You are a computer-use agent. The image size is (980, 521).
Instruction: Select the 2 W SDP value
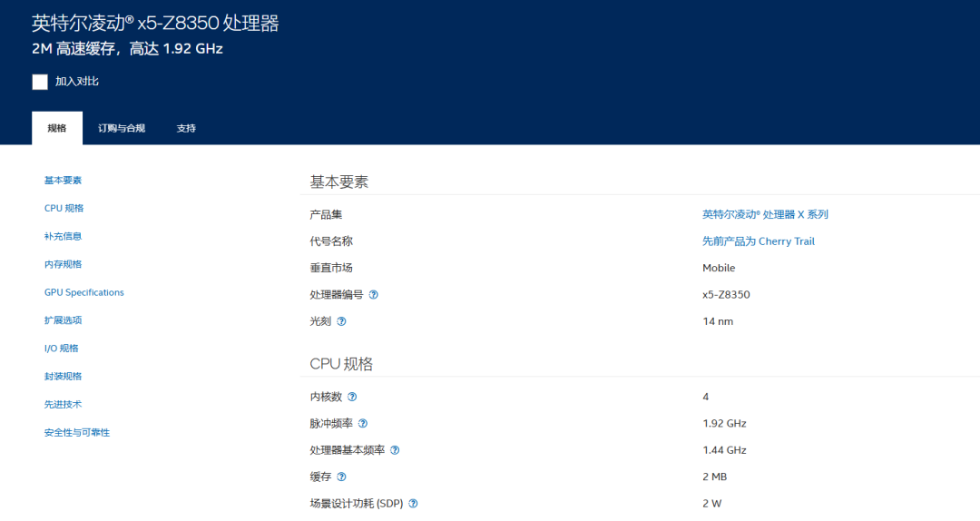point(712,504)
